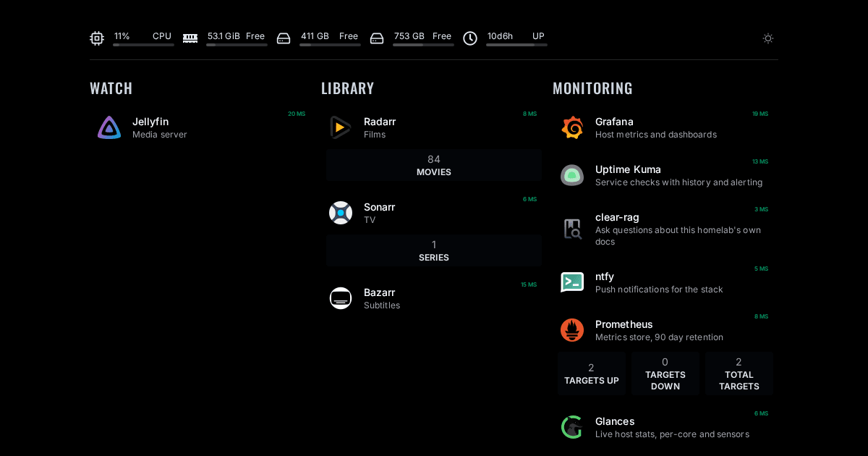The width and height of the screenshot is (868, 456).
Task: Click the Total Targets stat block
Action: point(739,373)
